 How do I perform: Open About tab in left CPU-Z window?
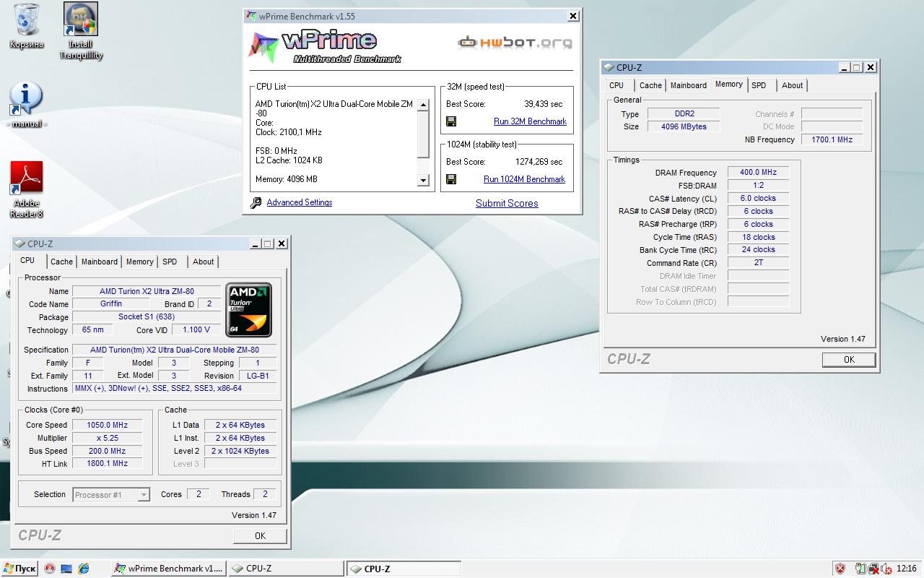click(203, 262)
